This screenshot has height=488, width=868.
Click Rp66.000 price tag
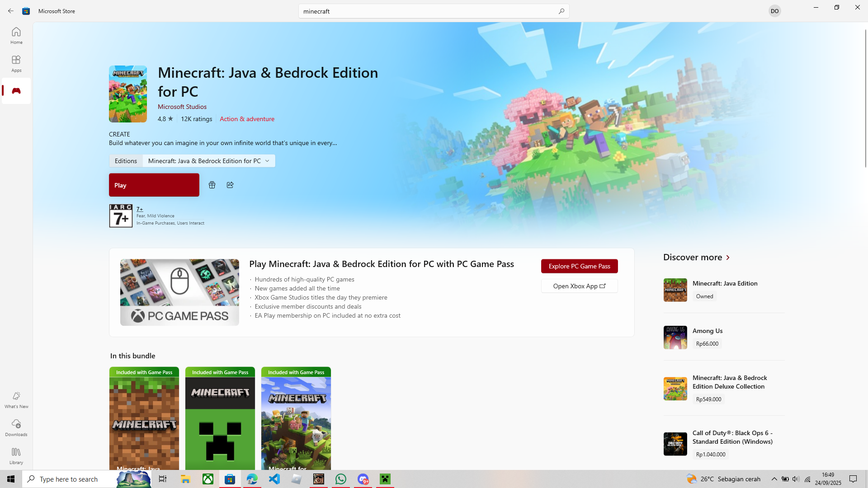708,343
